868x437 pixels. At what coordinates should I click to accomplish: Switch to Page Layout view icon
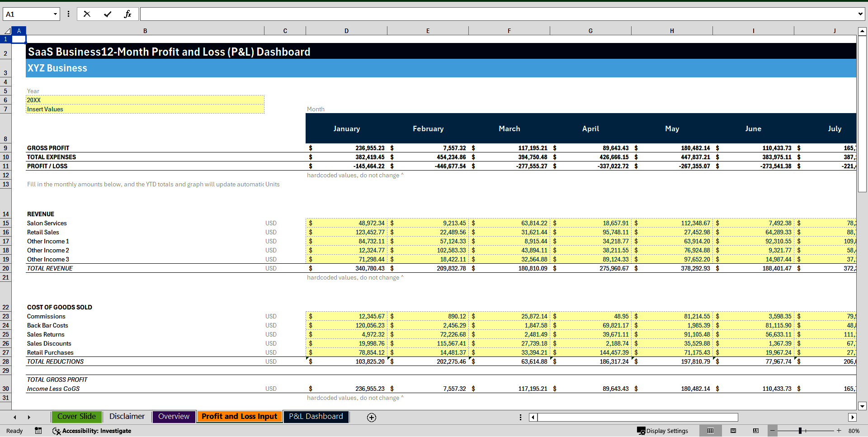733,431
